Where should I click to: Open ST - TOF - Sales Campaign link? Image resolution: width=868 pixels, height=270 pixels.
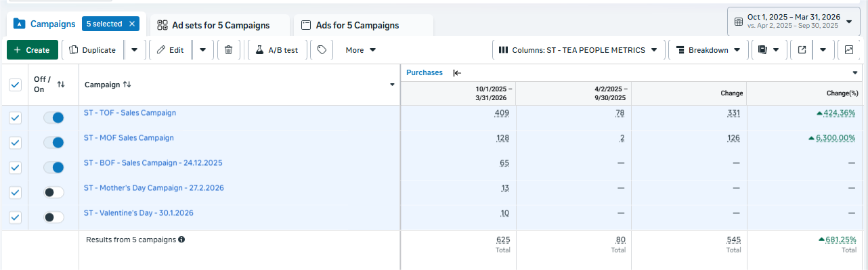tap(130, 113)
